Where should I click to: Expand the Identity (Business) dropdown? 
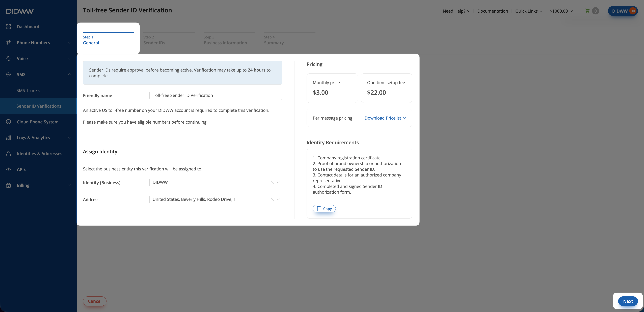[278, 183]
